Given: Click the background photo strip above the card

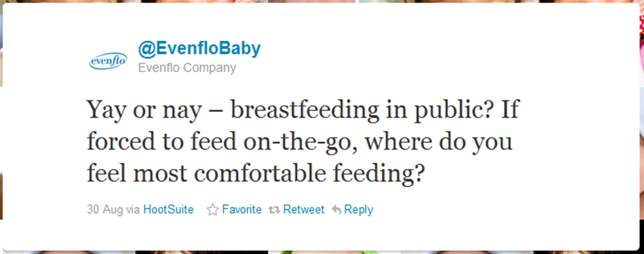Looking at the screenshot, I should (x=321, y=1).
